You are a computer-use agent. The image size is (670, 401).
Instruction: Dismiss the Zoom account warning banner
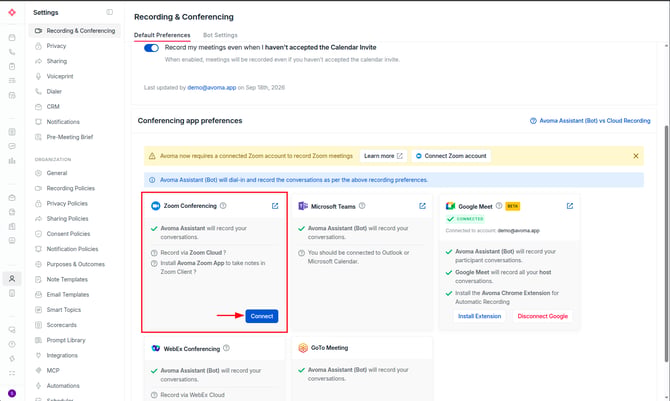click(636, 156)
